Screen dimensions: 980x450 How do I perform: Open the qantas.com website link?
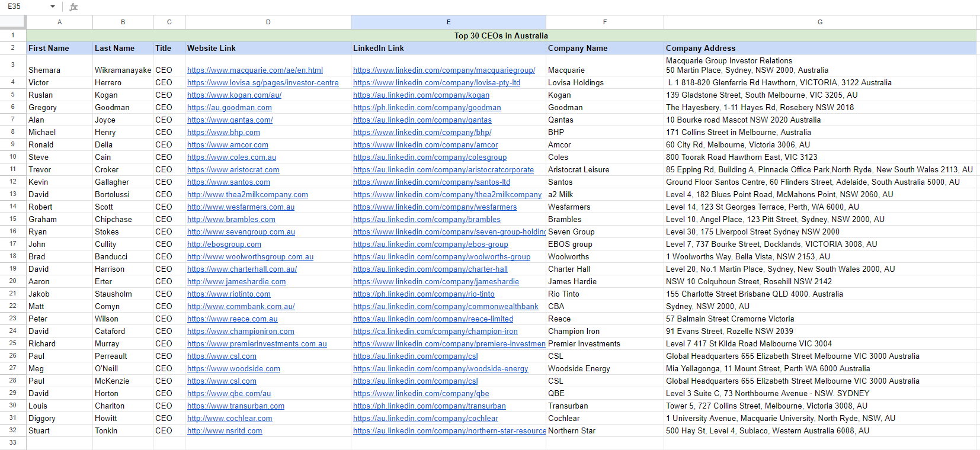[x=230, y=120]
